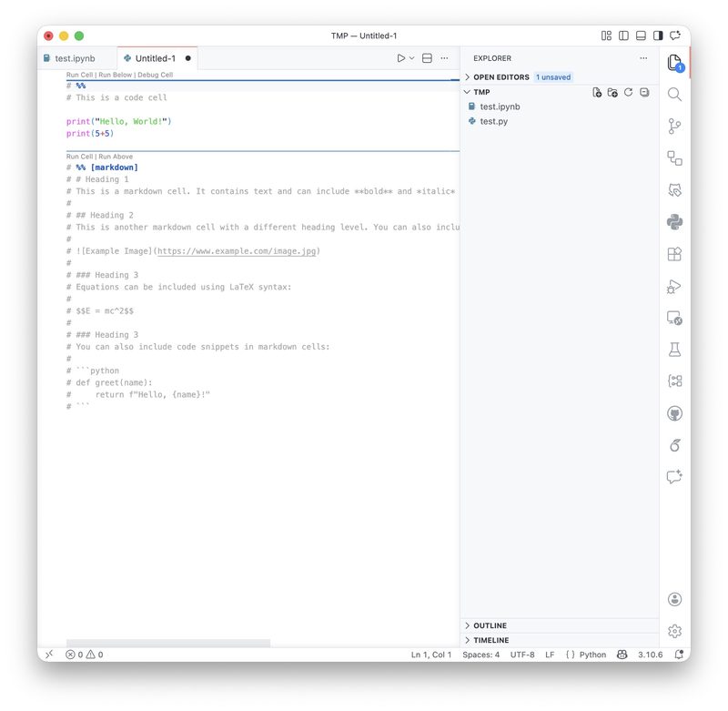This screenshot has width=728, height=711.
Task: Open the Chat sparkle icon in activity bar
Action: 674,476
